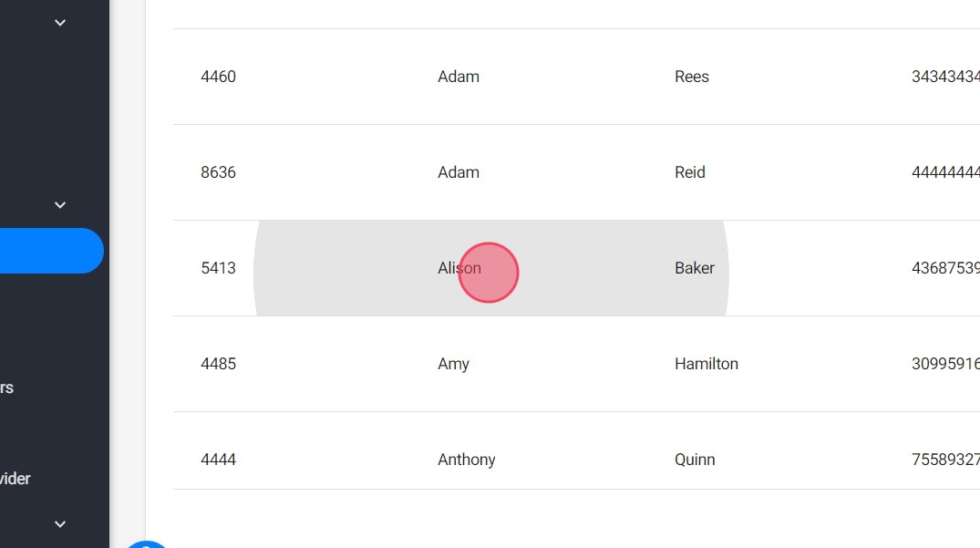
Task: Select the first name Amy
Action: pyautogui.click(x=453, y=364)
